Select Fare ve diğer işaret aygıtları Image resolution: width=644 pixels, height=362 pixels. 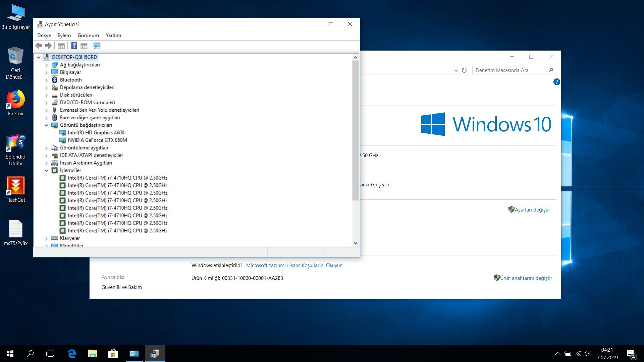point(90,118)
